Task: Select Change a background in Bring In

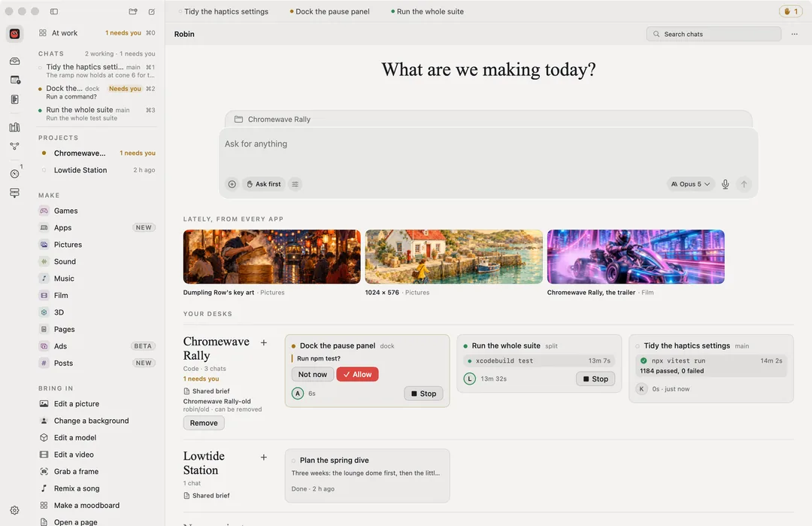Action: pos(97,421)
